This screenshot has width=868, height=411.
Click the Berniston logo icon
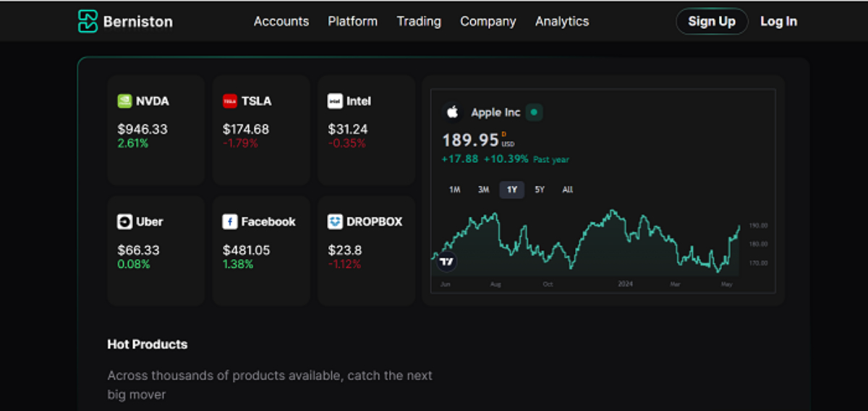[x=88, y=21]
